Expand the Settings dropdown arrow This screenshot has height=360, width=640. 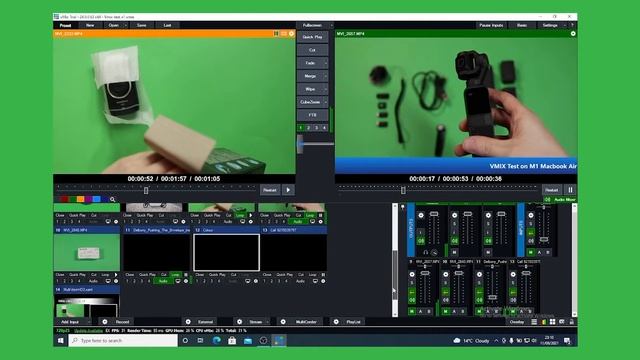click(x=565, y=25)
